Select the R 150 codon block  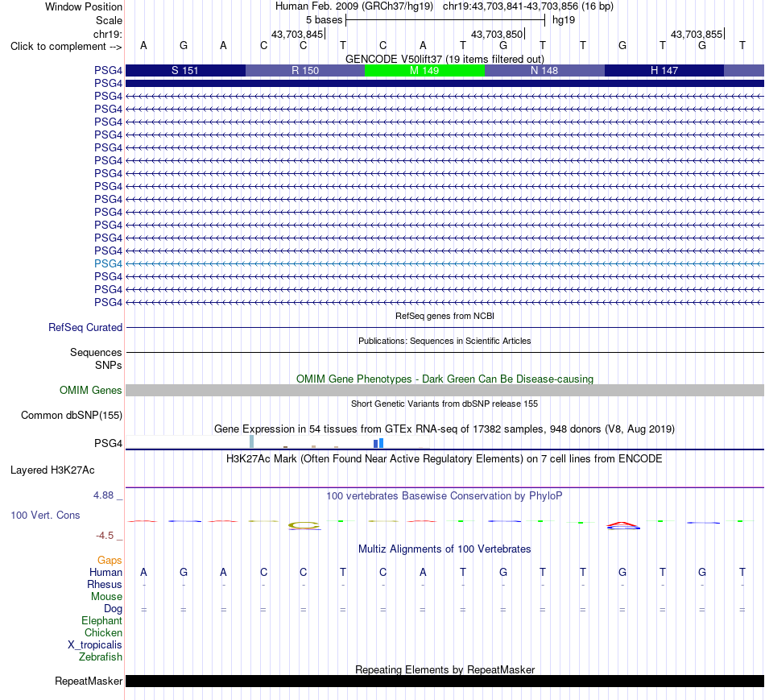click(305, 70)
